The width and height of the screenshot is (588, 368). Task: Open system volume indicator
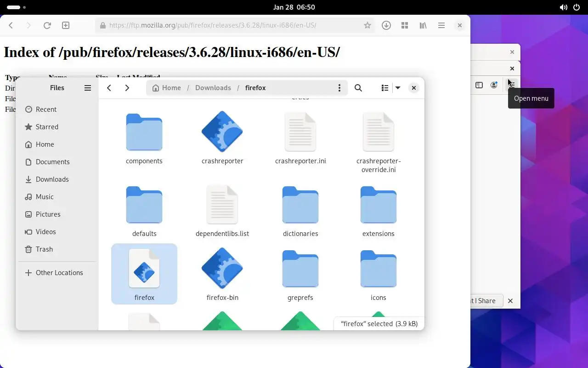coord(563,7)
